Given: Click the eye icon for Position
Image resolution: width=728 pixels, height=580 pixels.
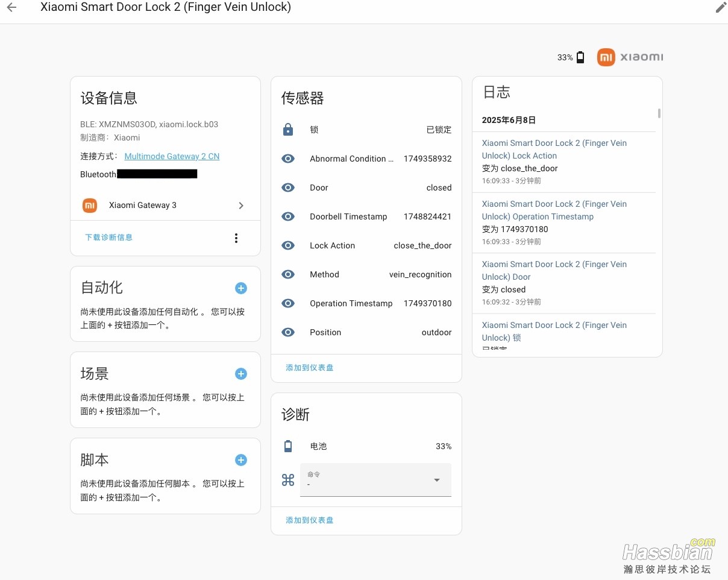Looking at the screenshot, I should pos(288,332).
